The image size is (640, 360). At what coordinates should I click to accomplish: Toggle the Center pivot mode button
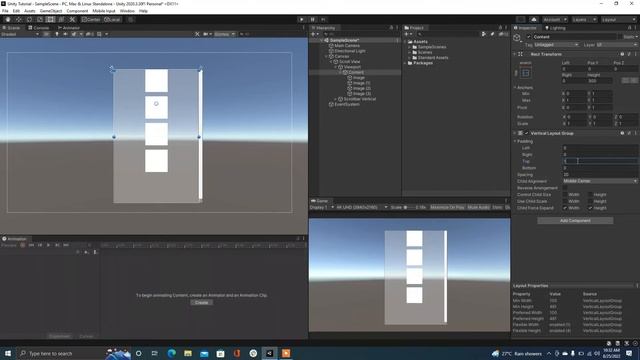[x=91, y=19]
